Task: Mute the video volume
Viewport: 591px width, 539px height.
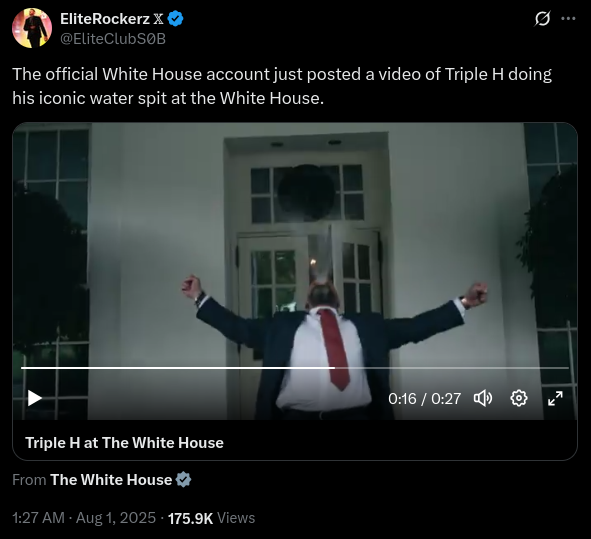Action: pyautogui.click(x=483, y=398)
